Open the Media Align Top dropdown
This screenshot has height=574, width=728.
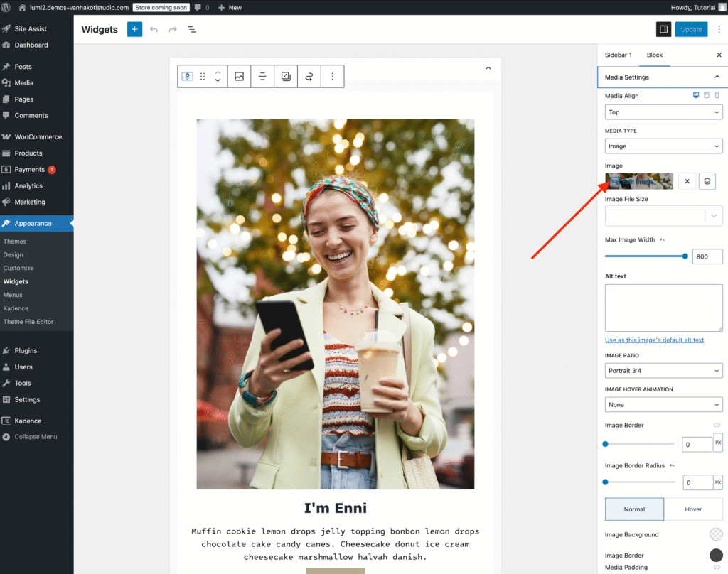click(x=663, y=112)
